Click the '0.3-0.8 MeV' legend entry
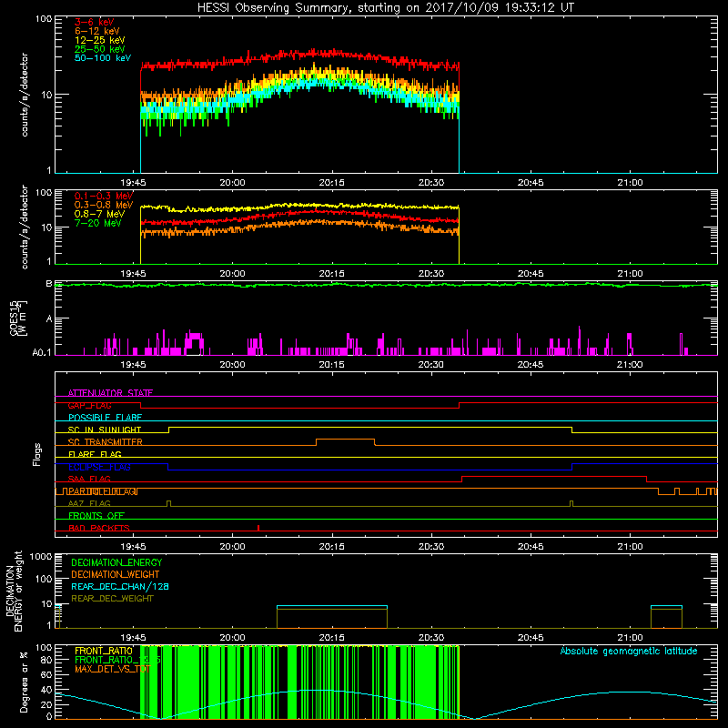Image resolution: width=728 pixels, height=728 pixels. click(x=104, y=205)
